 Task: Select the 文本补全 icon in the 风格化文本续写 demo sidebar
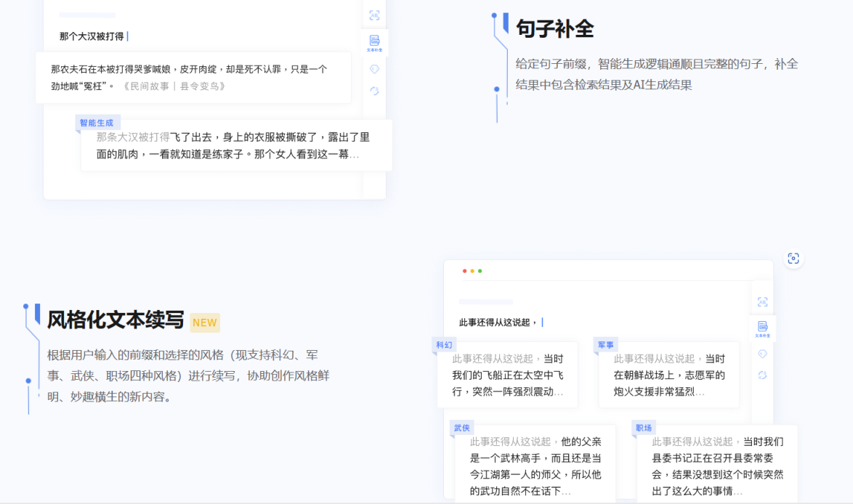[x=762, y=328]
